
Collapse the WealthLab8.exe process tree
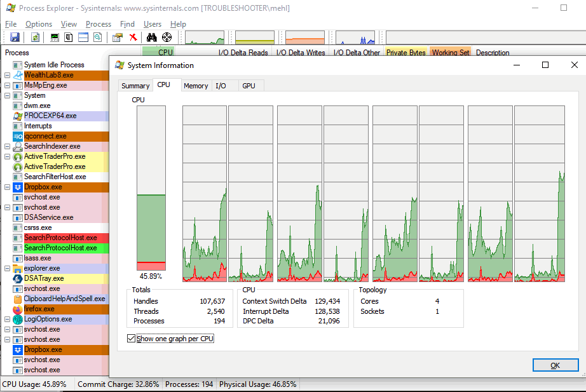coord(7,75)
